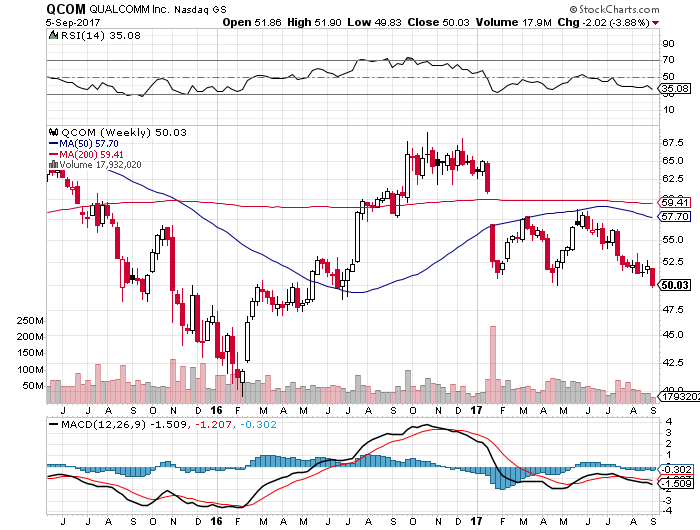
Task: Click the 57.70 MA(50) value label on axis
Action: (x=677, y=216)
